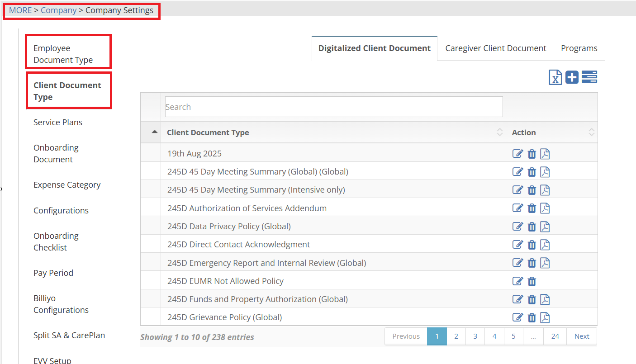This screenshot has height=364, width=636.
Task: Open the list view icon beside add
Action: [x=589, y=77]
